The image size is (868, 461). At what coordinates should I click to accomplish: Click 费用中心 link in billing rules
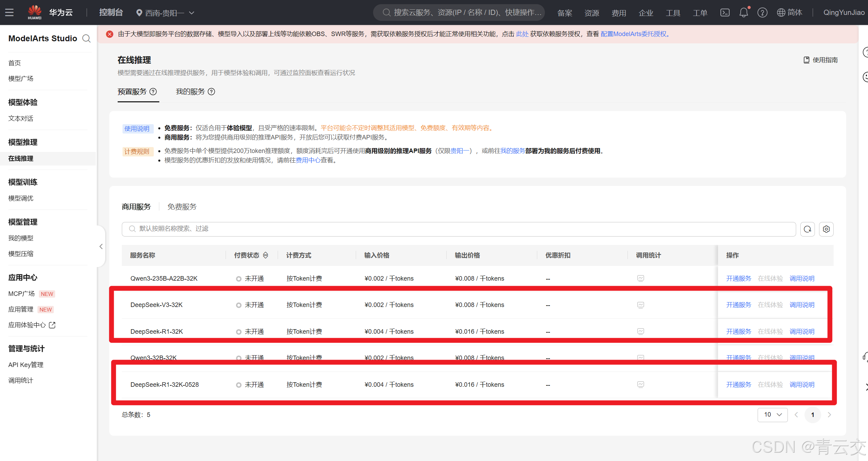(x=308, y=160)
